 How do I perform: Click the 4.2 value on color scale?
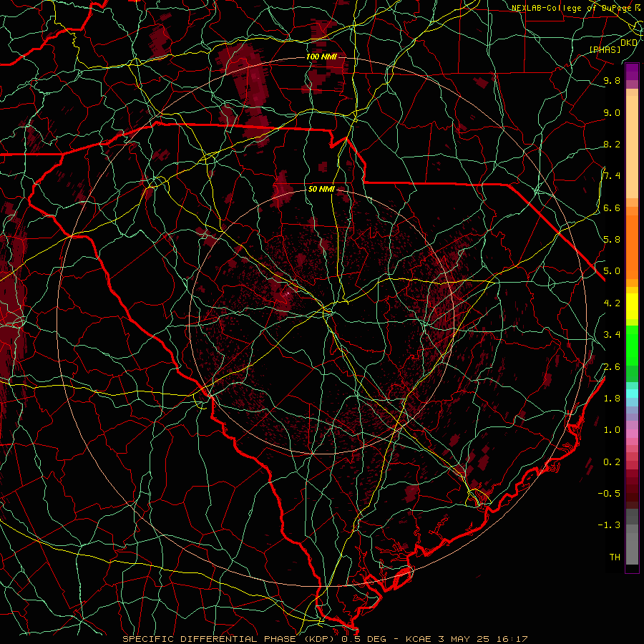click(x=612, y=303)
